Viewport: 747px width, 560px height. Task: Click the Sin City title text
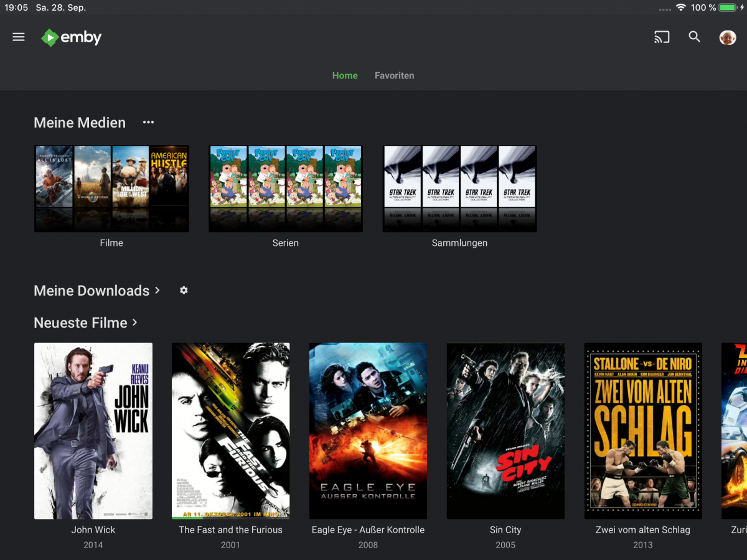(x=505, y=530)
